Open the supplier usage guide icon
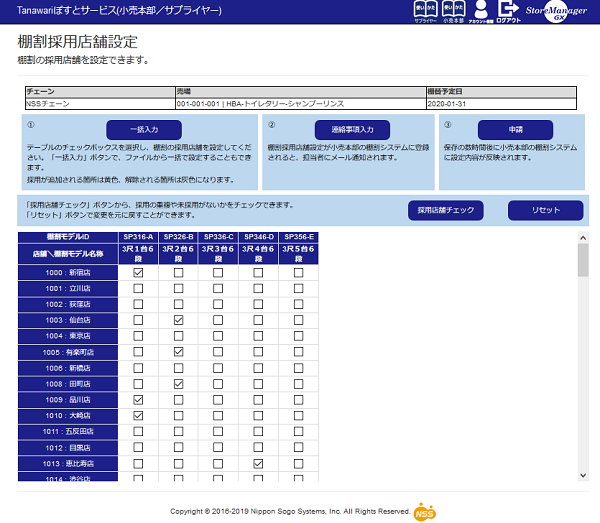 (425, 12)
